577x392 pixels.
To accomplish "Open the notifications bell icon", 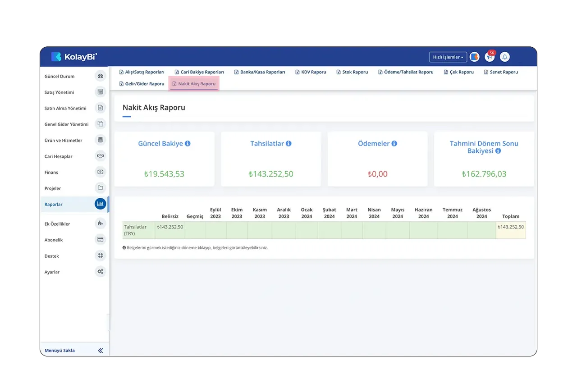I will [x=505, y=57].
